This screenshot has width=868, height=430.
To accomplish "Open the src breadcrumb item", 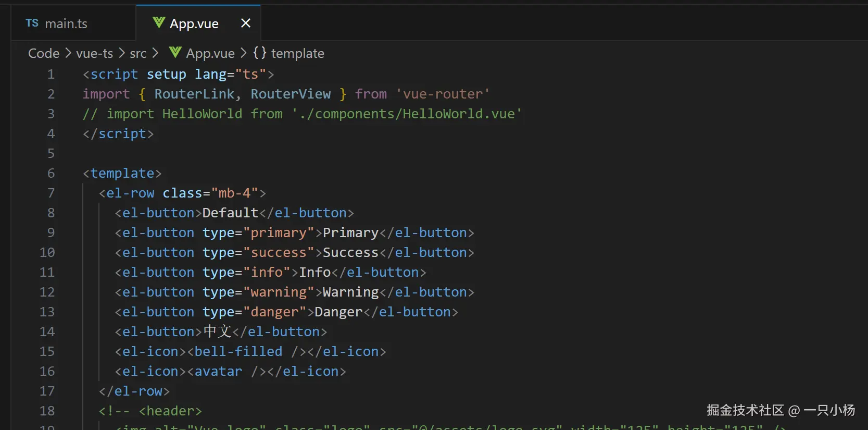I will tap(138, 53).
